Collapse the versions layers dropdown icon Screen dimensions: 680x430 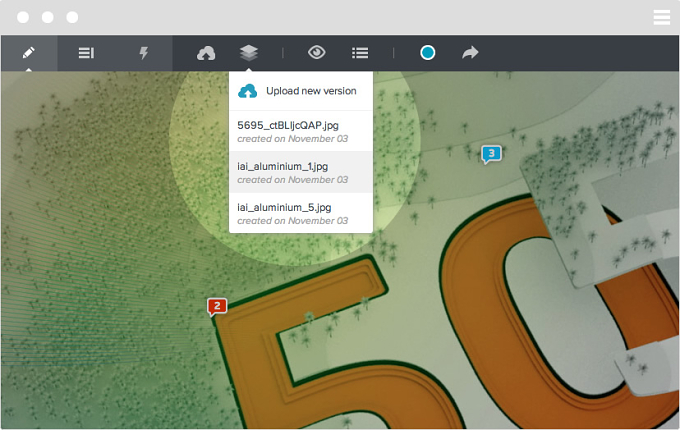click(248, 53)
